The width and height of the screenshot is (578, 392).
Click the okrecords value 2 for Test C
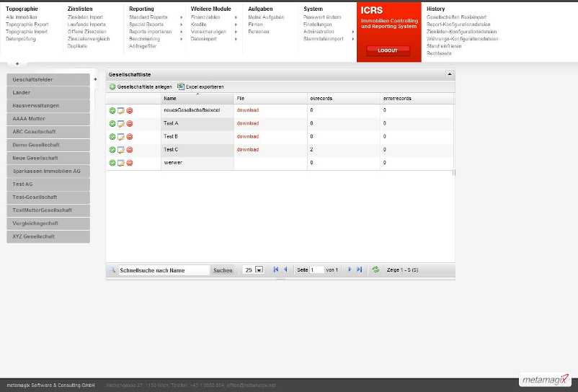311,150
